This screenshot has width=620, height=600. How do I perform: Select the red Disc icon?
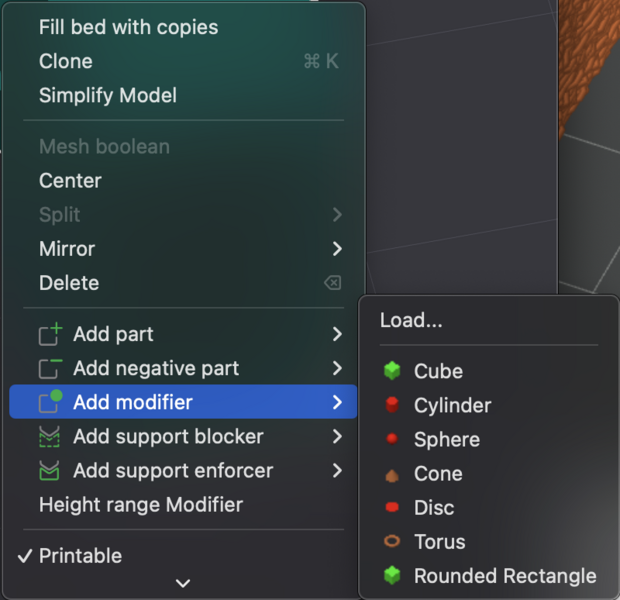(392, 508)
